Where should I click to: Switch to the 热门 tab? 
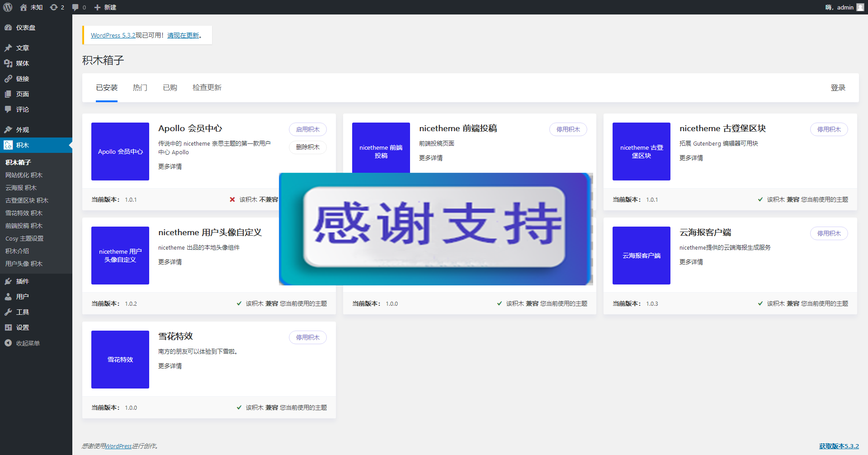pos(140,88)
